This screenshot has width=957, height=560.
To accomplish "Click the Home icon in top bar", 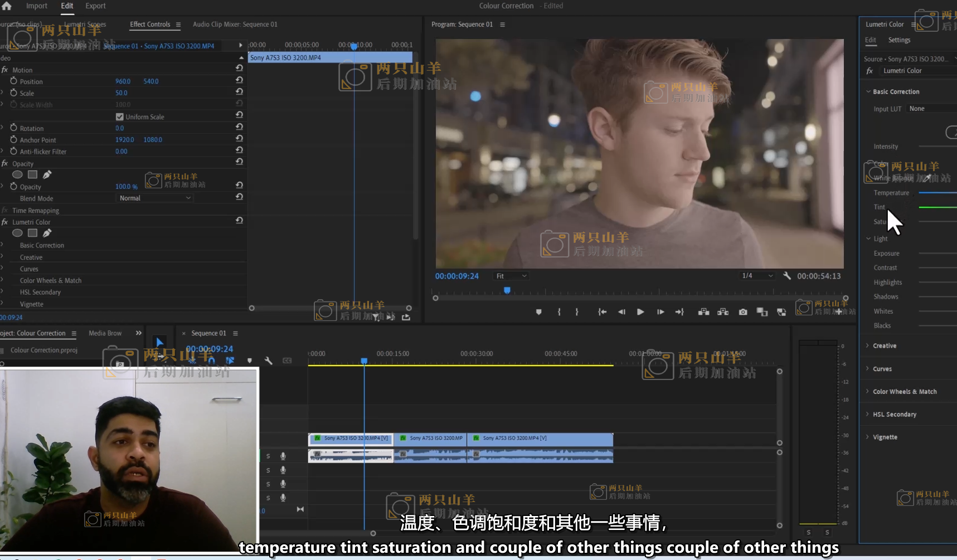I will click(x=7, y=6).
